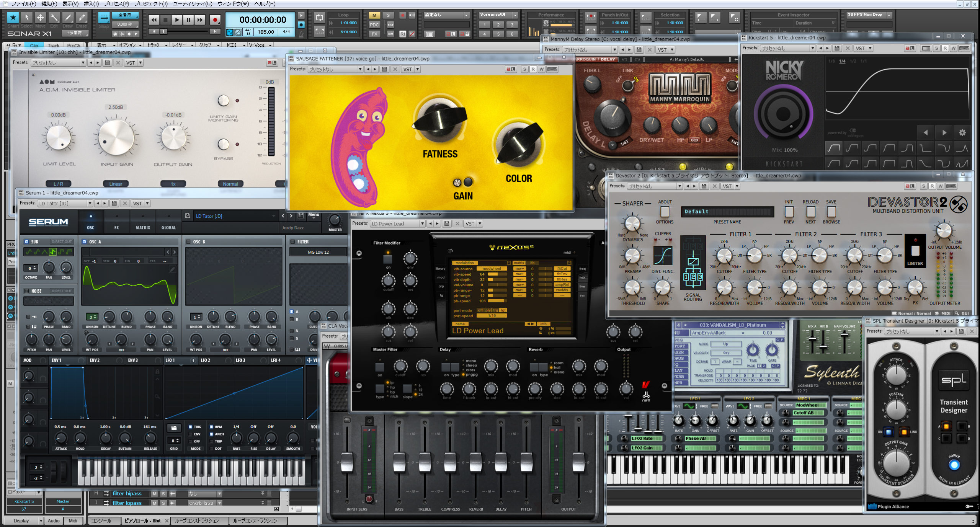Click the Punch In/Out record icon
This screenshot has width=980, height=527.
(591, 18)
